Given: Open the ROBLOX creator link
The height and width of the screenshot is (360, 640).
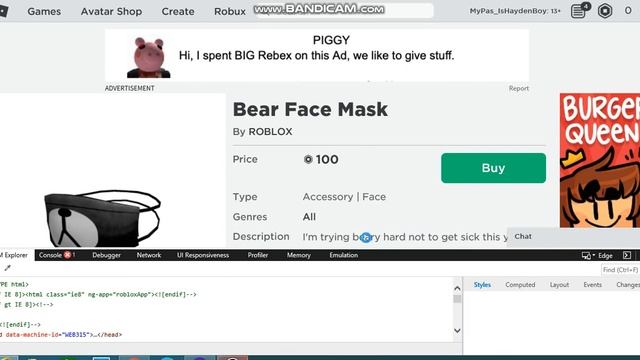Looking at the screenshot, I should [x=270, y=132].
